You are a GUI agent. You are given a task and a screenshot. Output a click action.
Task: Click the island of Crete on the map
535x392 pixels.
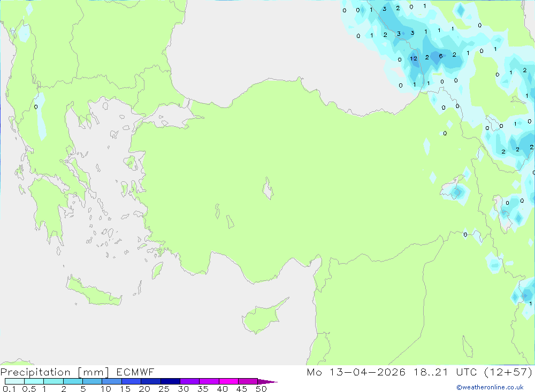(x=94, y=293)
